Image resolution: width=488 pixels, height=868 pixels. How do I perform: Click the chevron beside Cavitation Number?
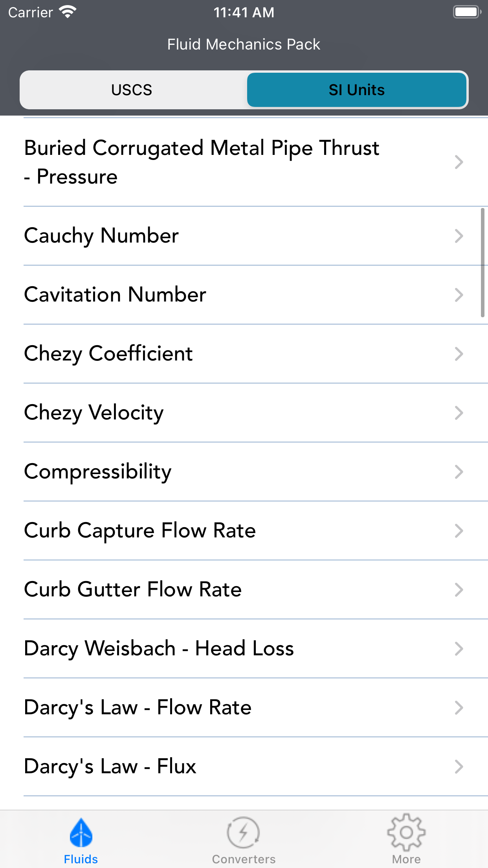[x=459, y=295]
